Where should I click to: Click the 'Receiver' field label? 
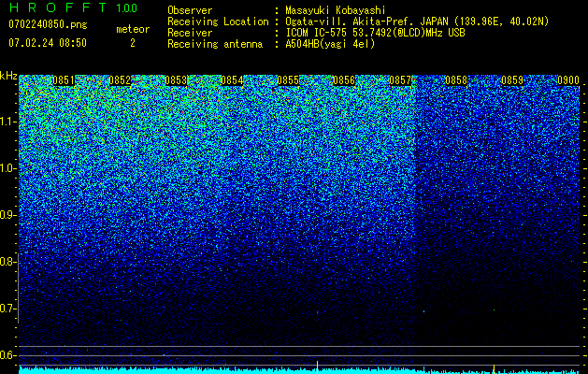pyautogui.click(x=190, y=33)
